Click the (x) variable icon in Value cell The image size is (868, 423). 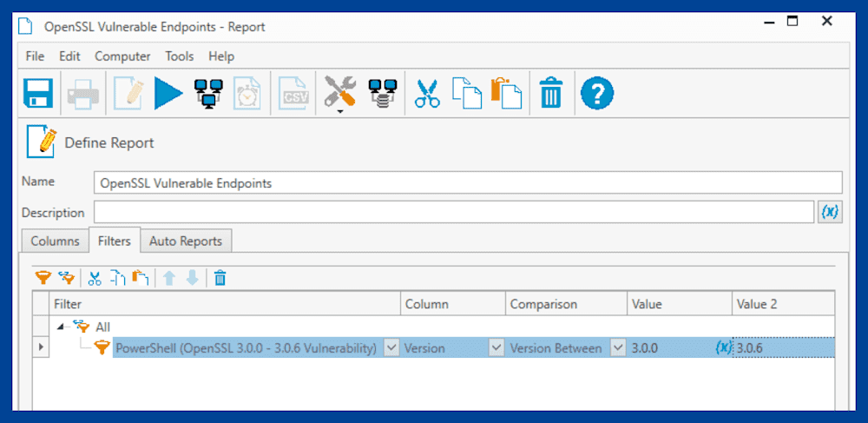[x=724, y=347]
